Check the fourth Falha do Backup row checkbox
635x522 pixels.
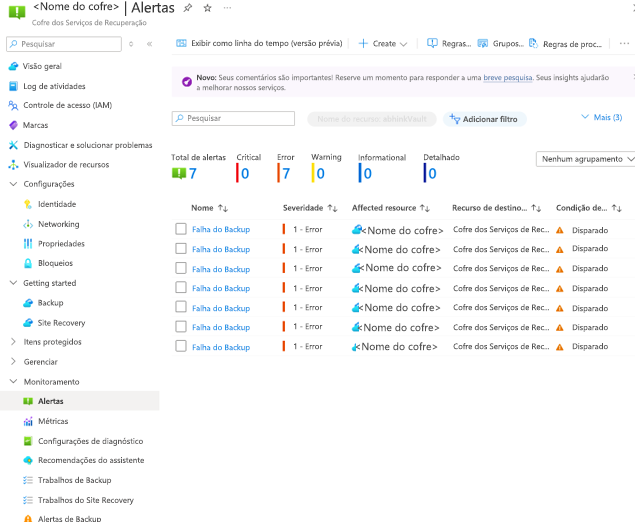(181, 288)
